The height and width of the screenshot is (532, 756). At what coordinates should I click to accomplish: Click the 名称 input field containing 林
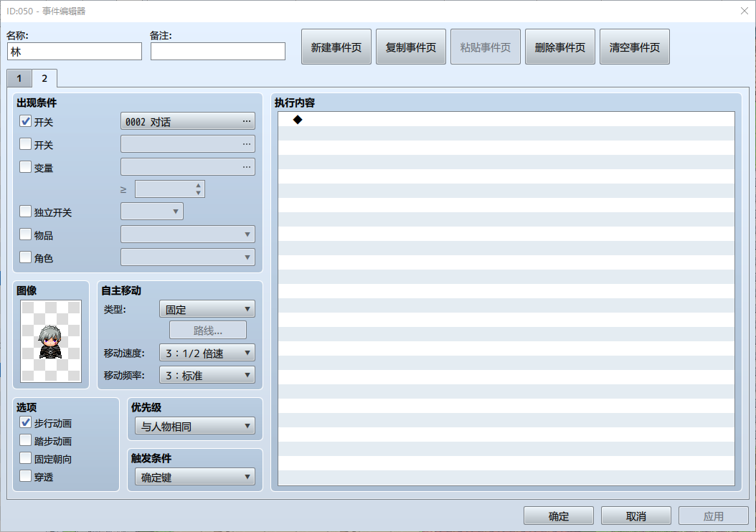[x=75, y=52]
